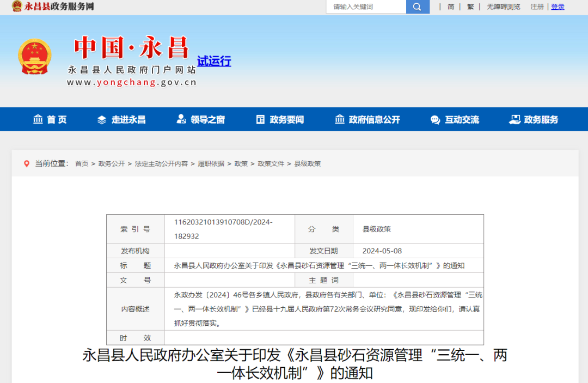Enable 无障碍浏览 accessibility mode
The width and height of the screenshot is (588, 383).
[x=503, y=7]
